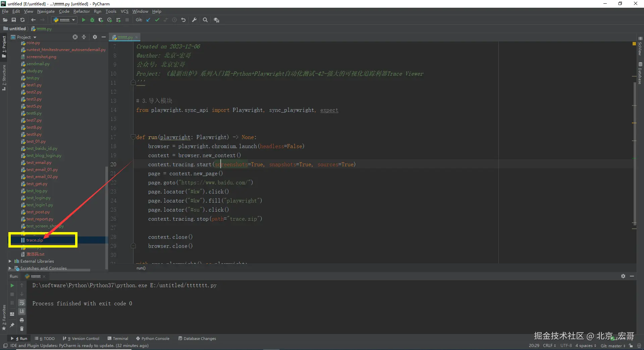The height and width of the screenshot is (350, 644).
Task: Expand Scratches and Consoles node
Action: pyautogui.click(x=10, y=268)
